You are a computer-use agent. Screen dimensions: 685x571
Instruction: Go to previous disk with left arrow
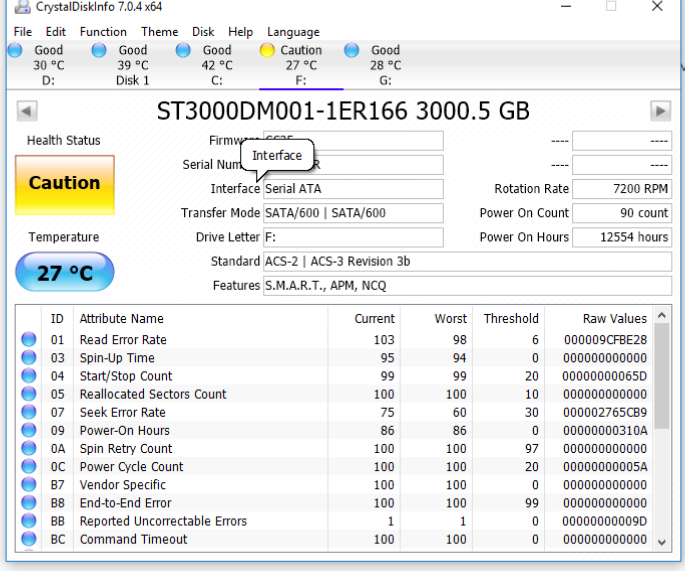27,111
